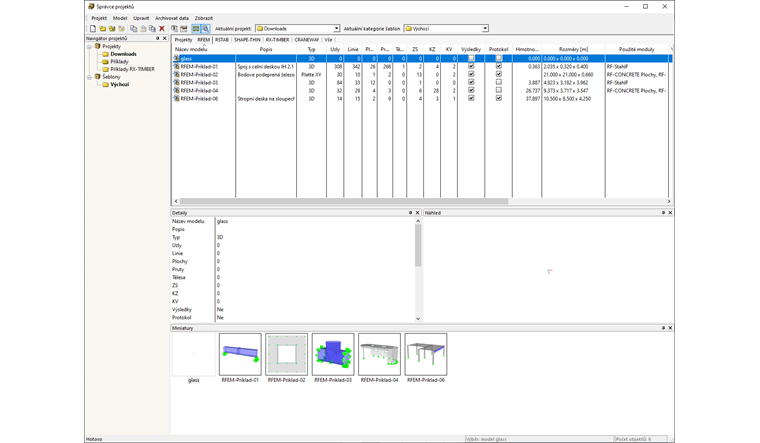Collapse the Šablony tree node
760x443 pixels.
coord(90,77)
